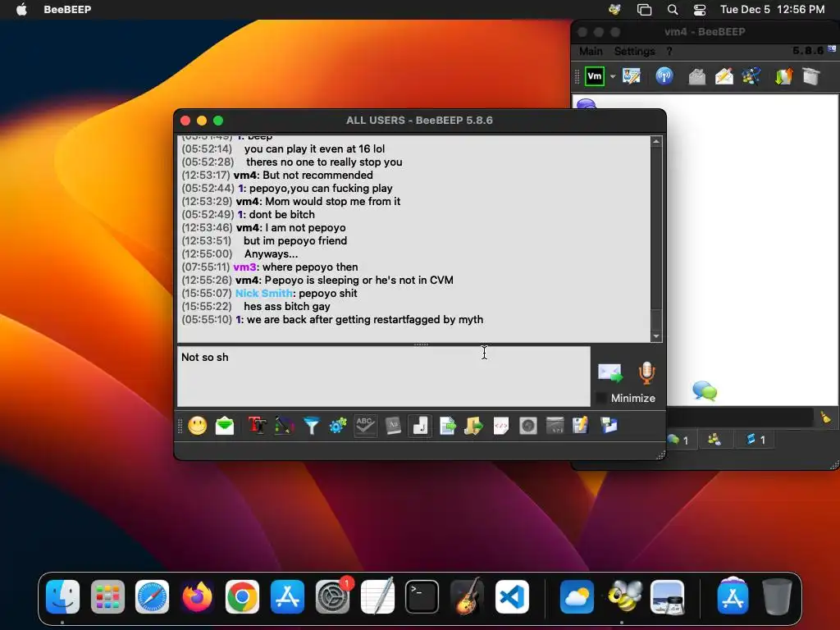Click the purple 'vm3' username in chat
The image size is (840, 630).
[244, 267]
